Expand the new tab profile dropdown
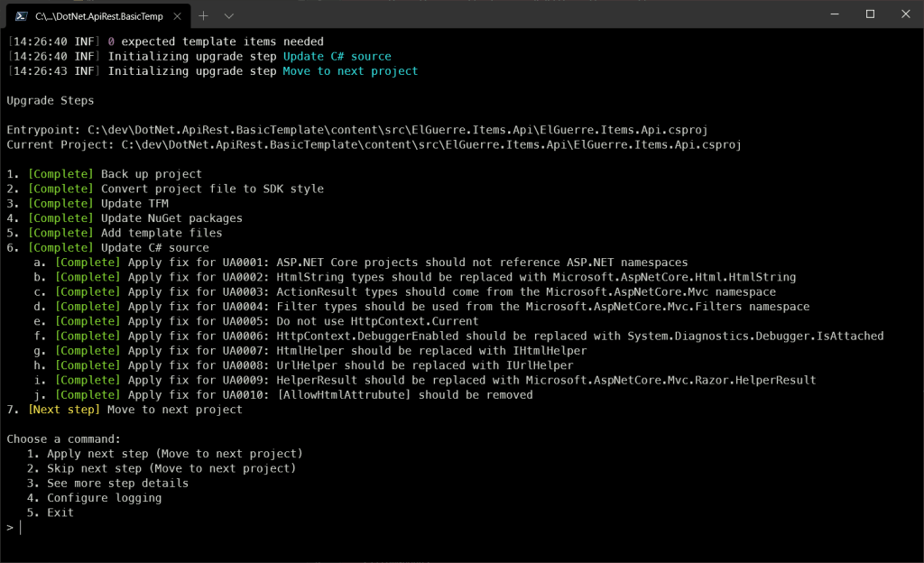This screenshot has width=924, height=563. pos(229,15)
